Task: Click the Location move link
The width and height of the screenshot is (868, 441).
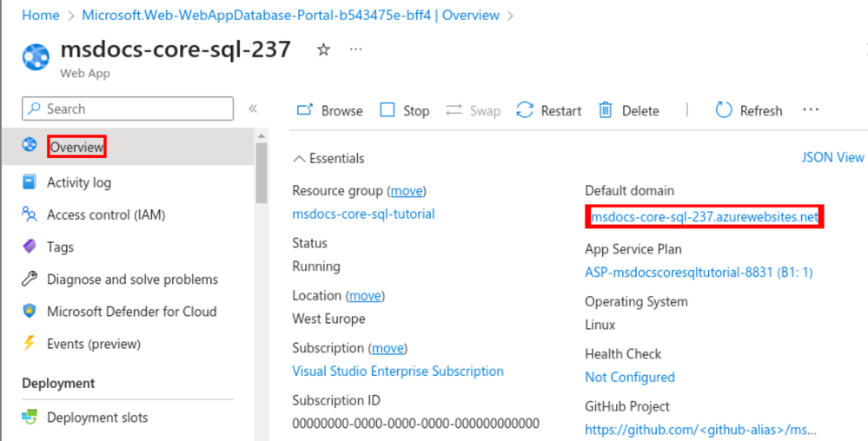Action: coord(365,295)
